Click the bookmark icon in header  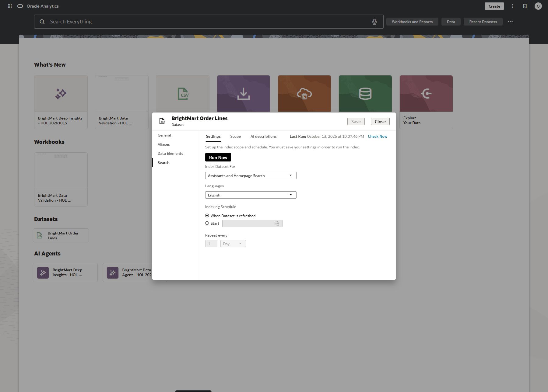(525, 6)
